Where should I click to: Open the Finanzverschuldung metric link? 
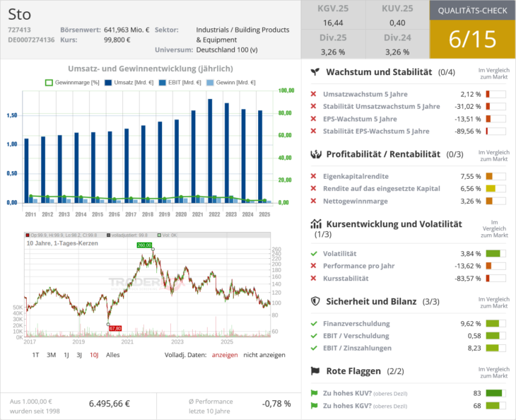click(356, 324)
